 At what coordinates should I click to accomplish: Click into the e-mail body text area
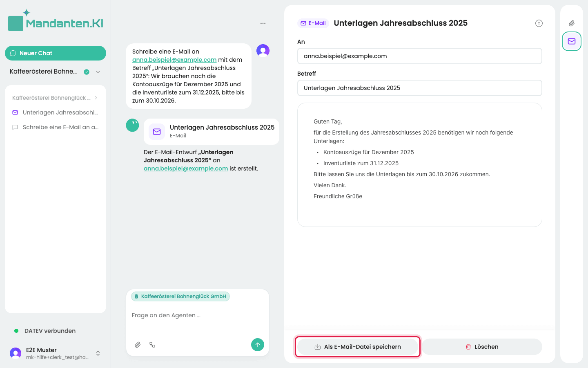(420, 165)
